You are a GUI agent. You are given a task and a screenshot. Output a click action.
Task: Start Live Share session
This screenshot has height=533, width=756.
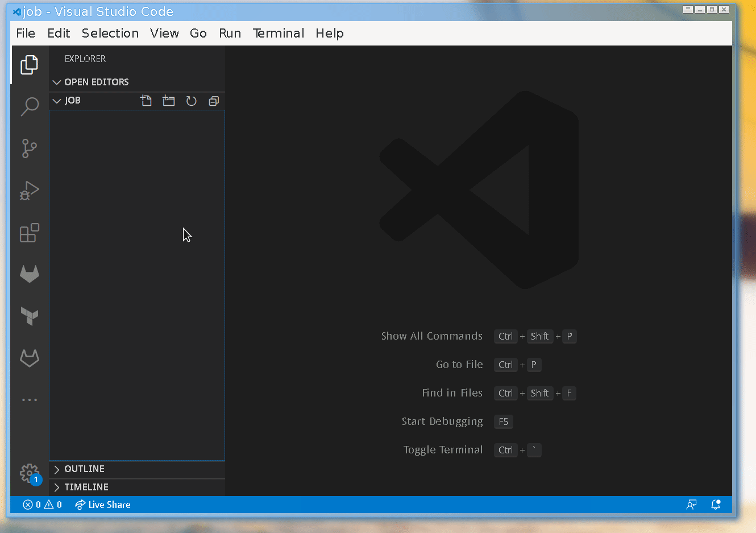pos(103,505)
